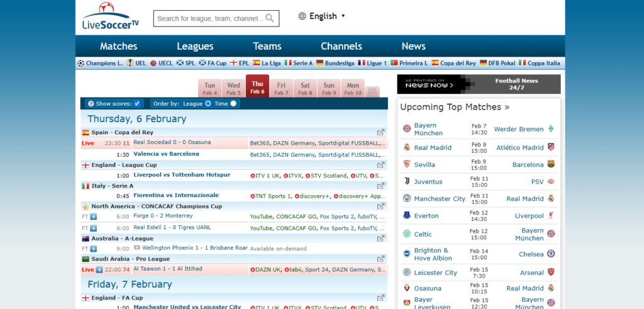Open Saudi Arabia - Pro League external link icon
This screenshot has height=309, width=644.
[380, 259]
